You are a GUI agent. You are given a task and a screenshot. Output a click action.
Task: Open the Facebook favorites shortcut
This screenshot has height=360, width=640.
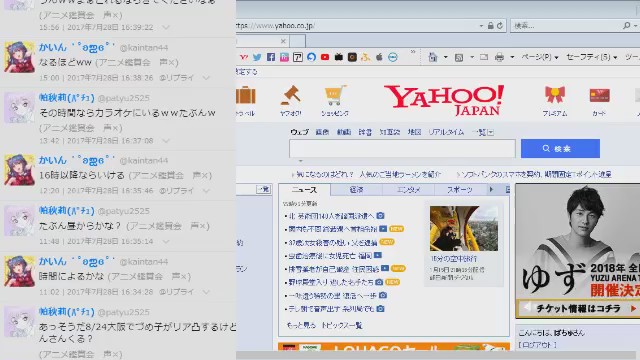[271, 57]
